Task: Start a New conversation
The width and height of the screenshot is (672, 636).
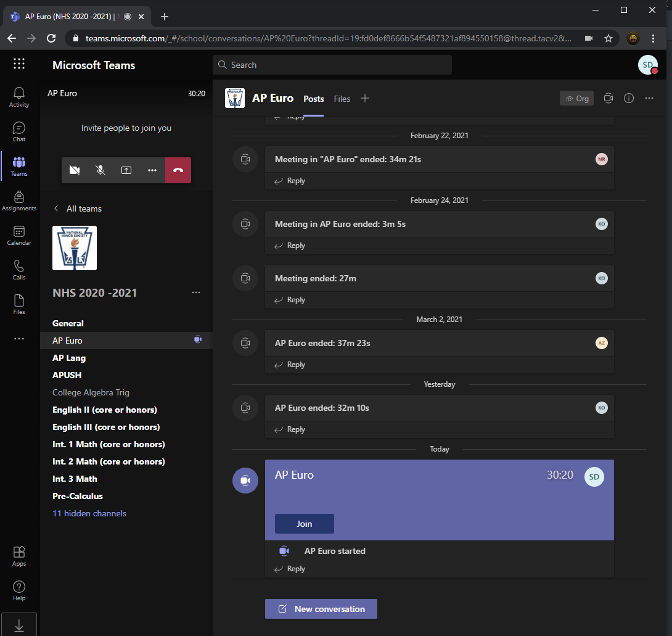Action: 321,609
